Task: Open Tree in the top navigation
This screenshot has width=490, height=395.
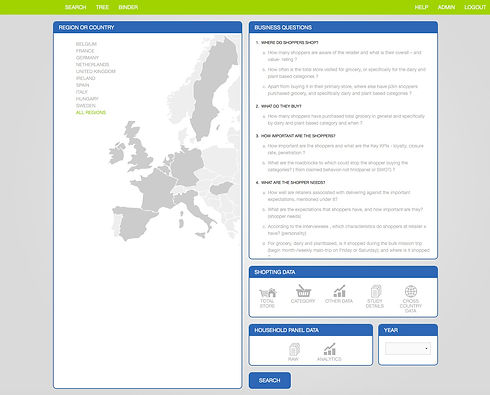Action: tap(102, 7)
